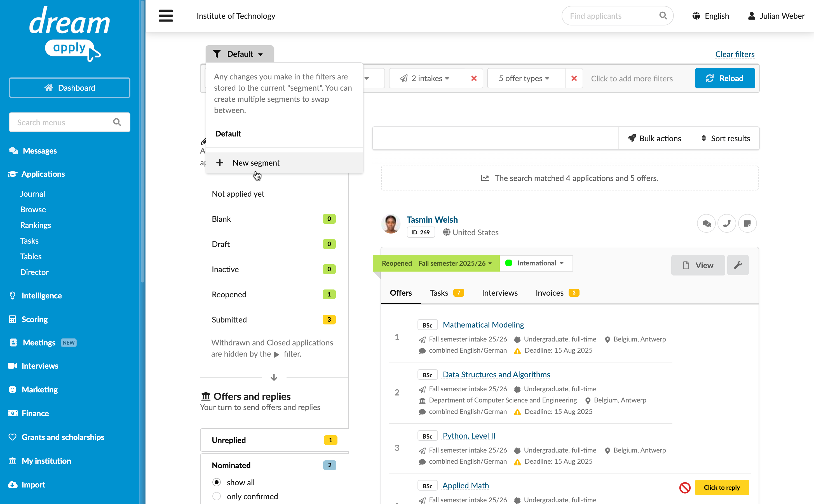Open the Fall semester 2025/26 dropdown
This screenshot has width=814, height=504.
(x=455, y=263)
